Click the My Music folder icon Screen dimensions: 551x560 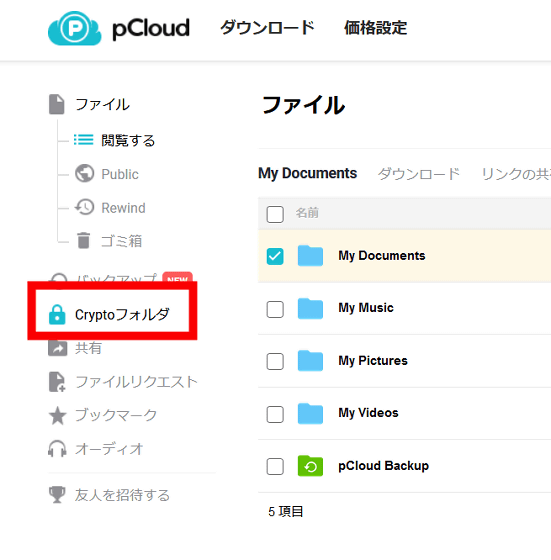(310, 308)
